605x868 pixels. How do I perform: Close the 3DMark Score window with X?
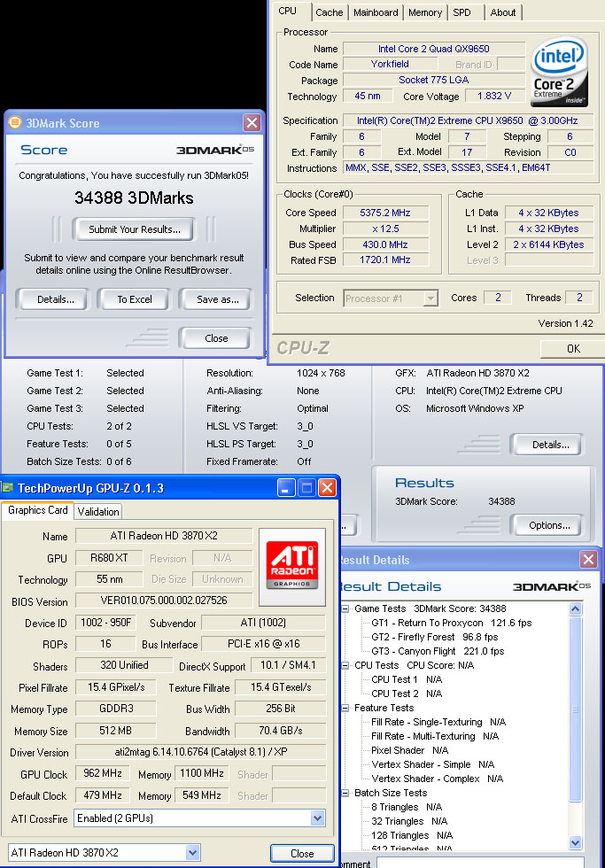252,122
